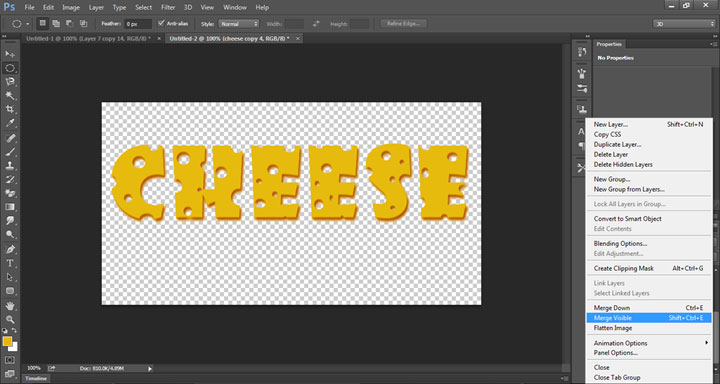Open the status bar info arrow

150,368
